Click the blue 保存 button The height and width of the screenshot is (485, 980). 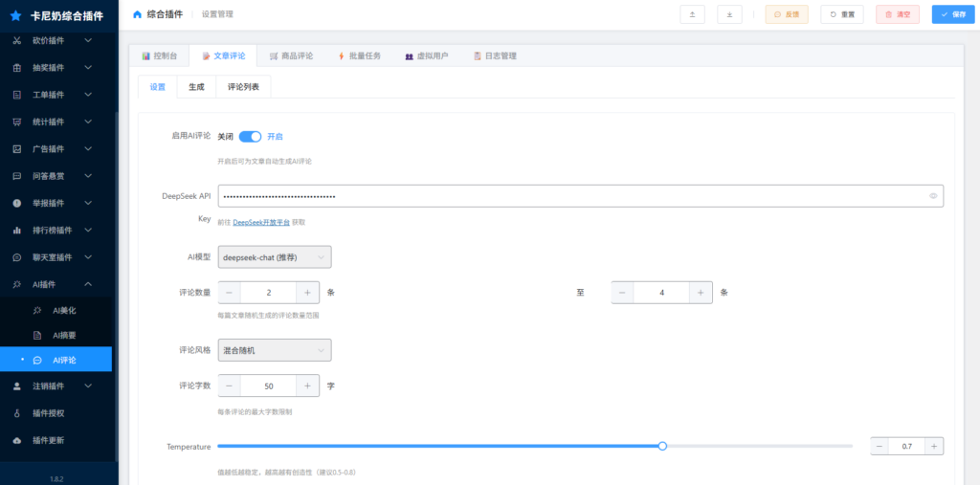tap(953, 14)
